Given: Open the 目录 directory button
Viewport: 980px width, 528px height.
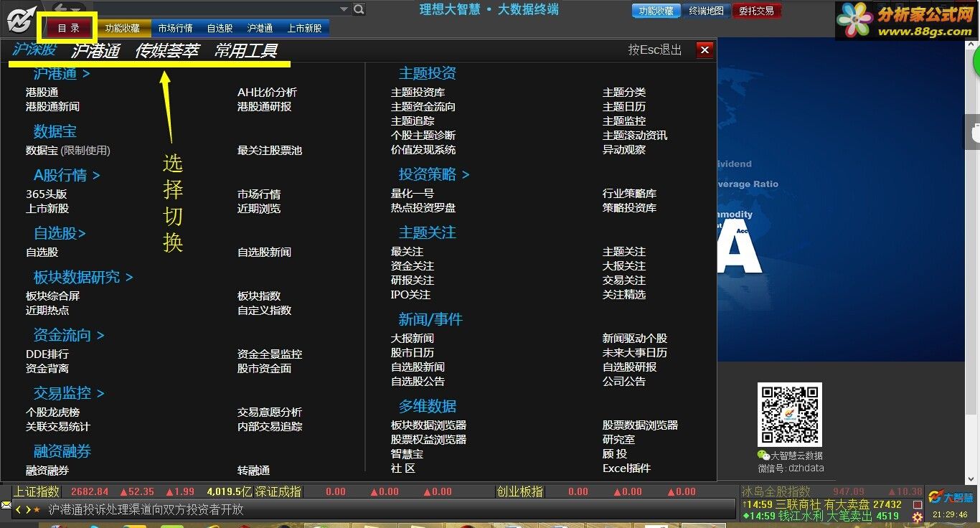Looking at the screenshot, I should (x=69, y=28).
